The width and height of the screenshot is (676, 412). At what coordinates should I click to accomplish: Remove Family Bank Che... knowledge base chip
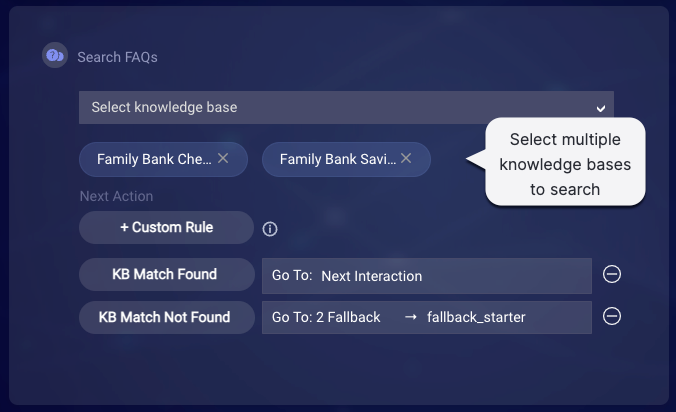point(223,159)
